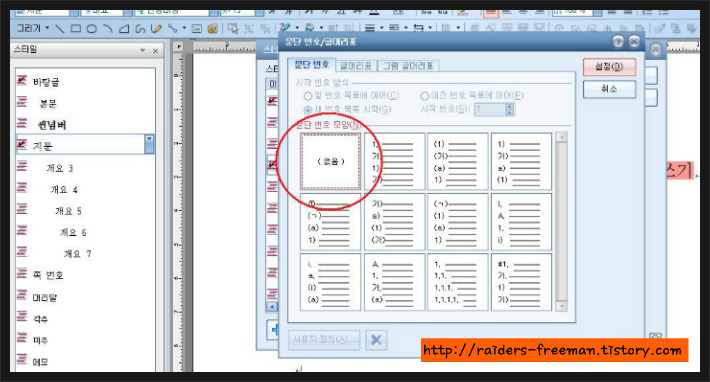
Task: Expand the dash style dropdown arrow
Action: point(406,28)
